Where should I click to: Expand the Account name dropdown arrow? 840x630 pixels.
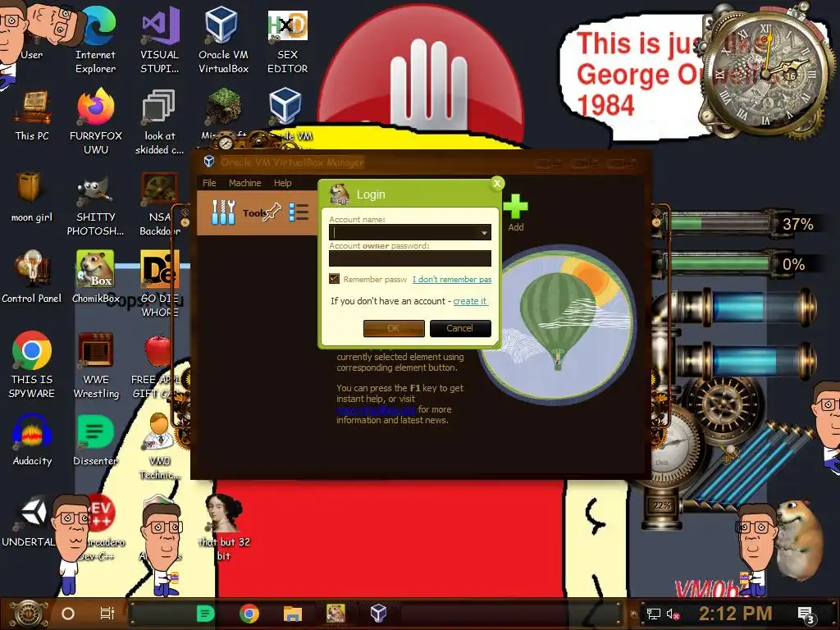(484, 232)
